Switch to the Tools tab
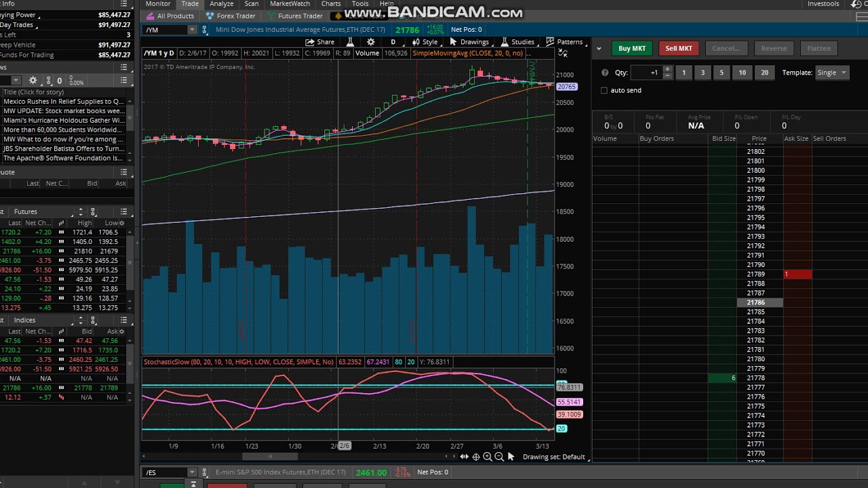Screen dimensions: 868x488 [x=360, y=4]
